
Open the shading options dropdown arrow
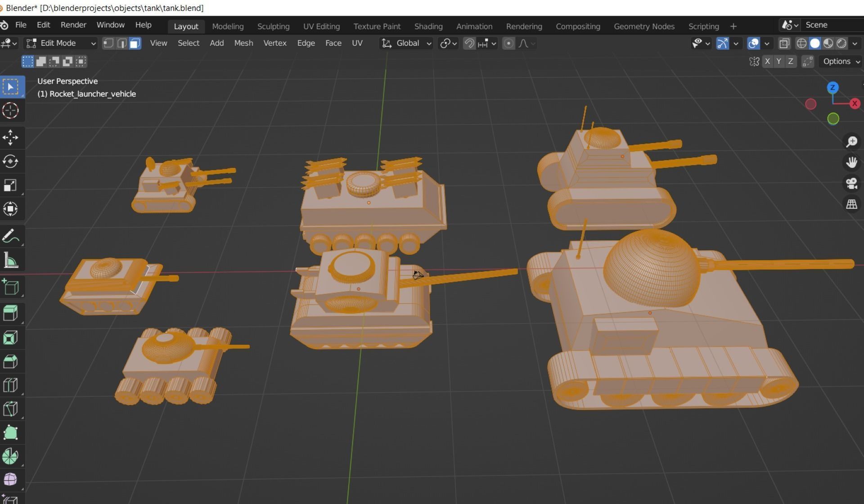click(x=855, y=43)
